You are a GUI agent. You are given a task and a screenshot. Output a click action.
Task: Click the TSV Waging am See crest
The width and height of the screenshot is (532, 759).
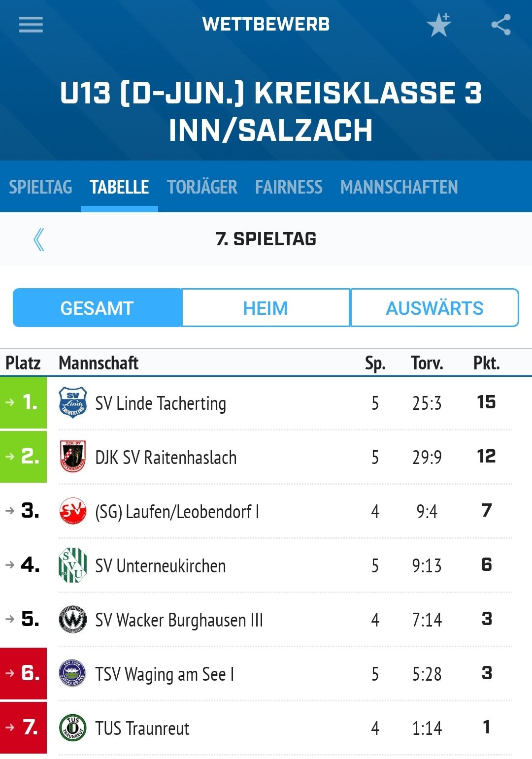pyautogui.click(x=73, y=673)
